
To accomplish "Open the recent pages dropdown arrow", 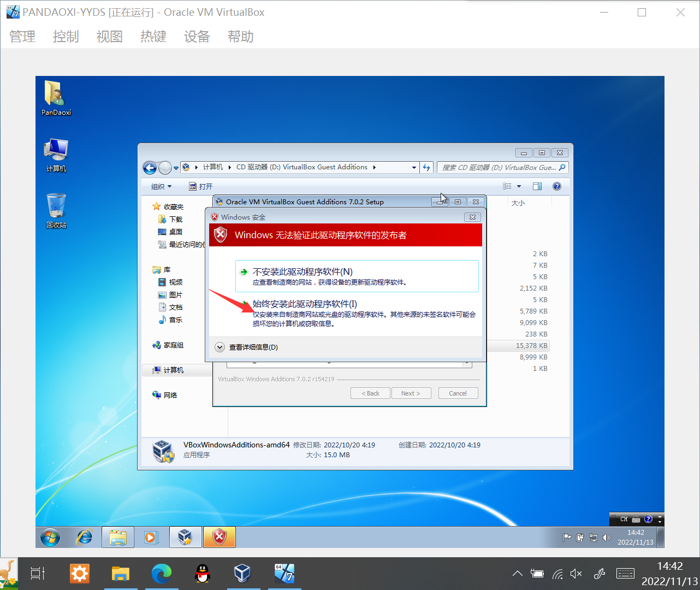I will click(176, 168).
